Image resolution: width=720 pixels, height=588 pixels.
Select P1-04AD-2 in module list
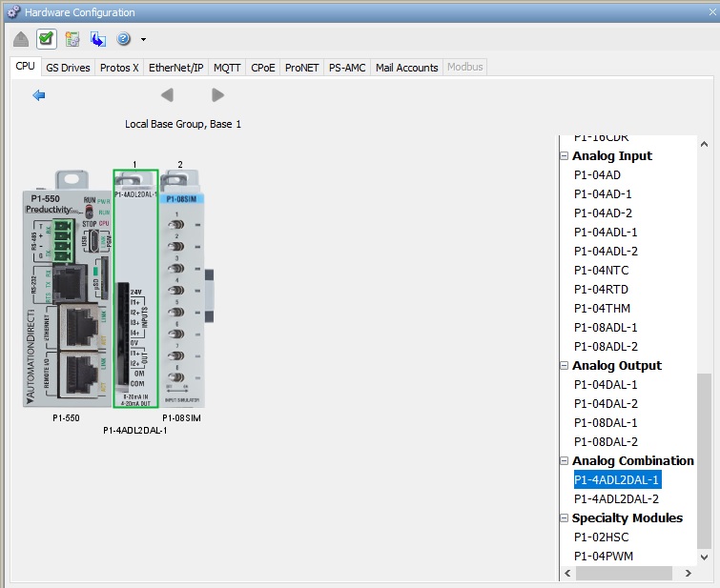tap(603, 213)
